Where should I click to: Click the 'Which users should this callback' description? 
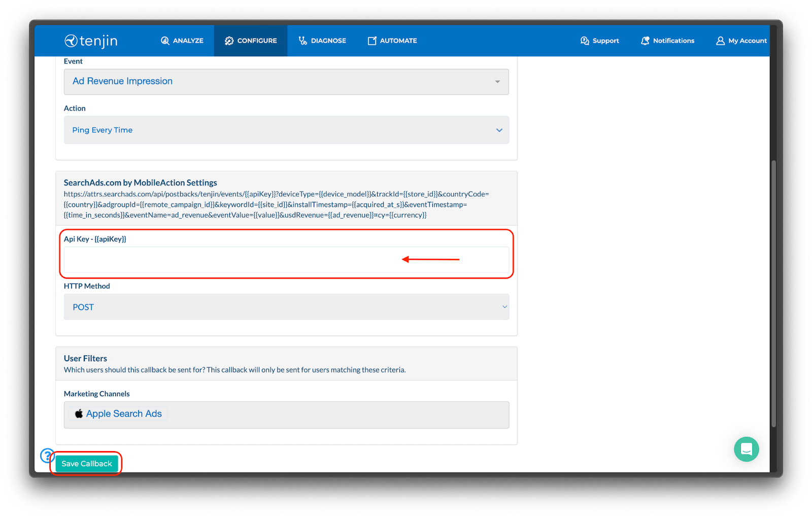(234, 370)
